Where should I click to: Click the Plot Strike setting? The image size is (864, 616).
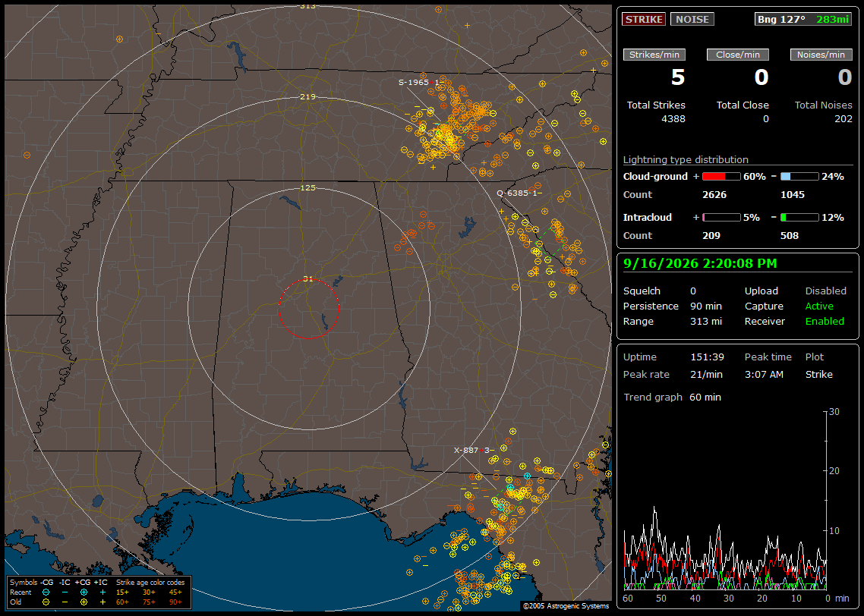818,374
